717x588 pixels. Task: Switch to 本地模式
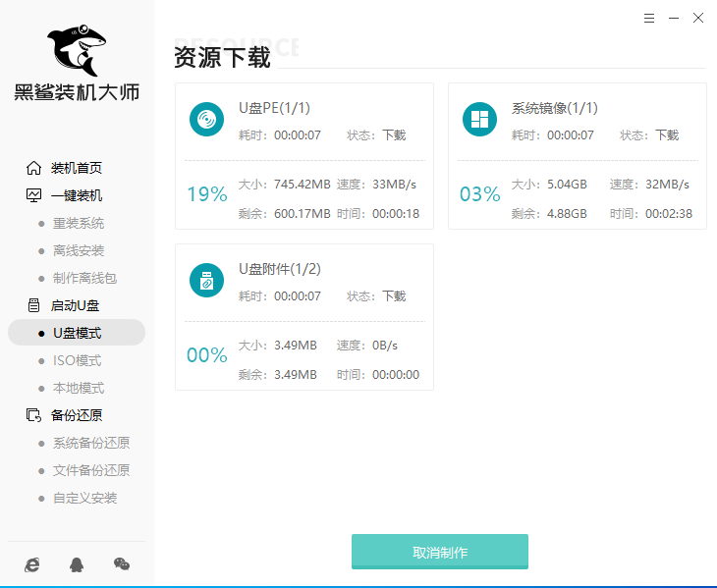click(78, 388)
